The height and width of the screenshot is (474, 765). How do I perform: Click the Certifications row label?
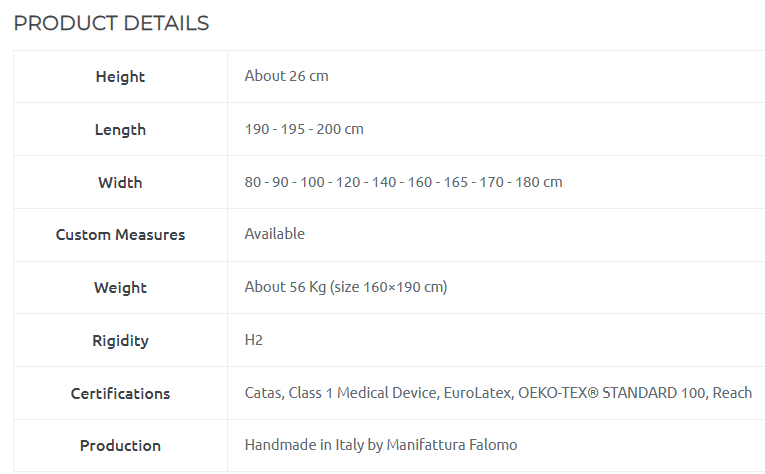click(120, 394)
